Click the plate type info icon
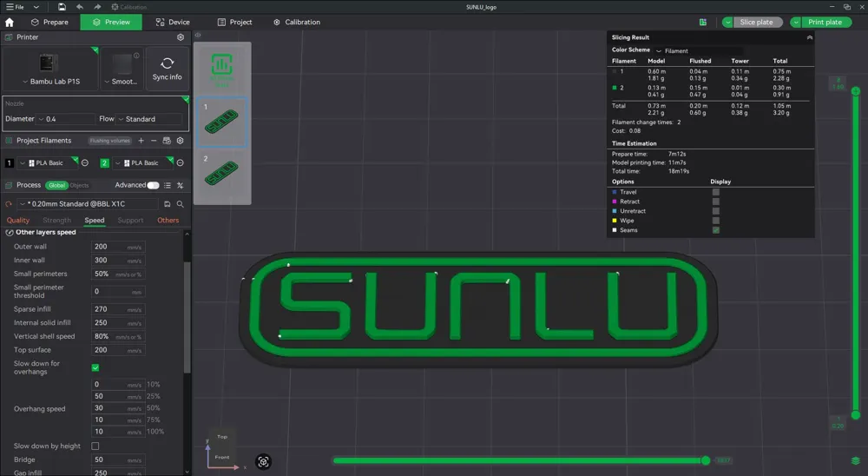 click(x=136, y=56)
